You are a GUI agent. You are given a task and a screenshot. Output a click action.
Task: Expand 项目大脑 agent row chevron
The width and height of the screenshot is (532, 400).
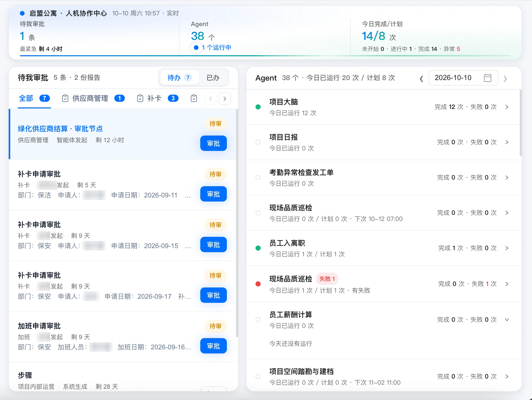coord(507,107)
